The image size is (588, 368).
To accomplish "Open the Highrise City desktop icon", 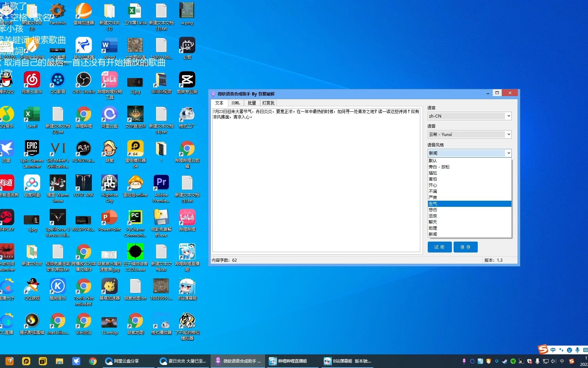I will (110, 189).
